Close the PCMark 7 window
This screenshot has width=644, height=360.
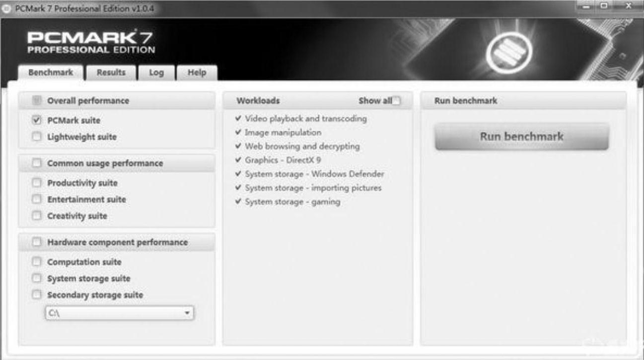[x=628, y=6]
